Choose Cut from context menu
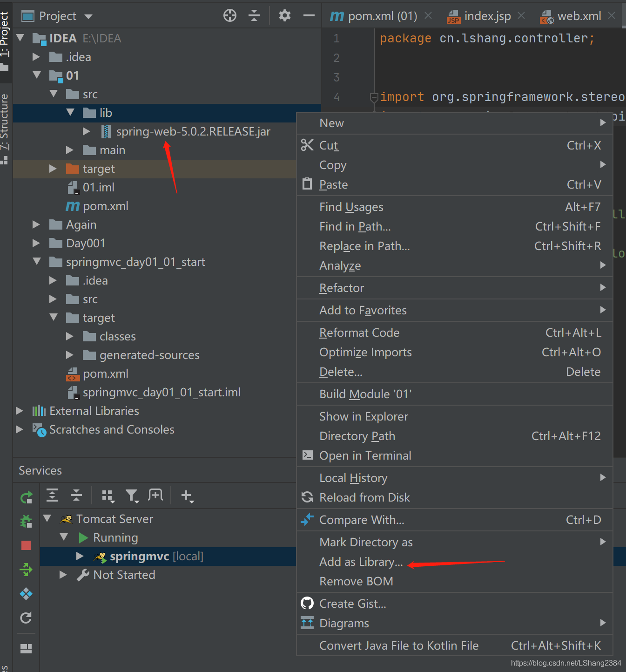Viewport: 626px width, 672px height. (455, 145)
